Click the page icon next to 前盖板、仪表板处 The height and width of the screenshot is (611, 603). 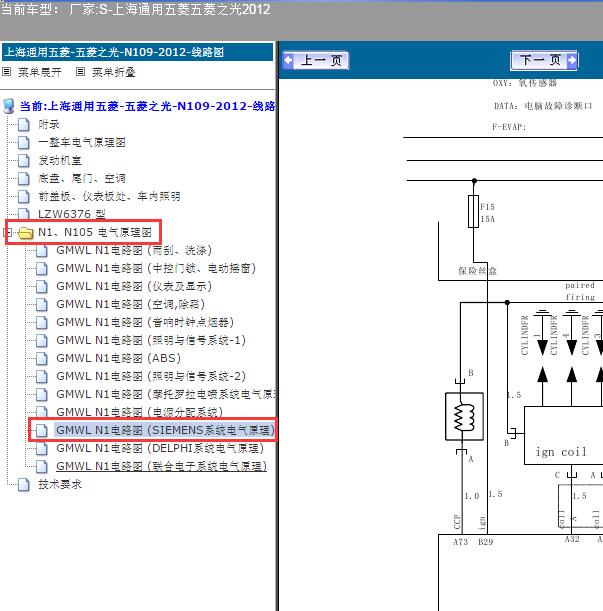24,196
